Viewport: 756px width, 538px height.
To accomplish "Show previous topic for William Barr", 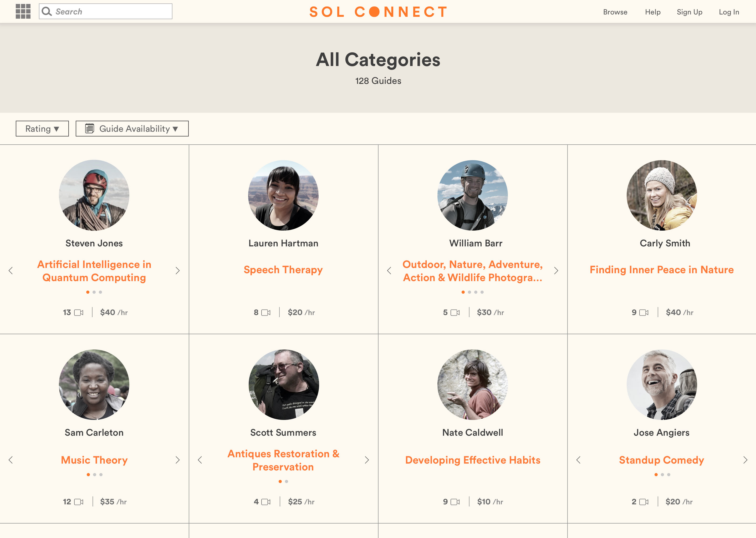I will (x=389, y=271).
